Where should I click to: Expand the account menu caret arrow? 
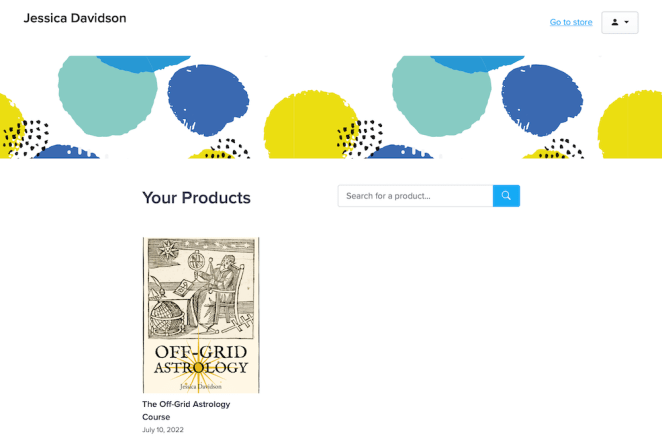pos(627,22)
